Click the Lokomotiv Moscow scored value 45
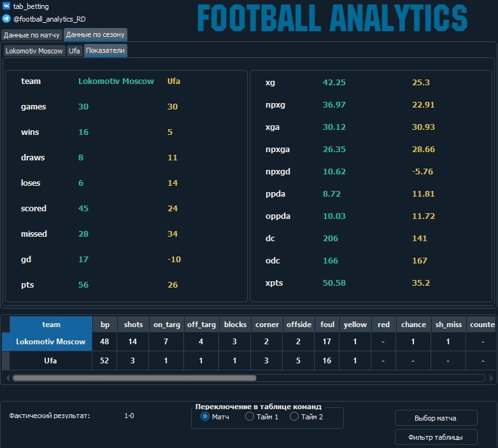 click(x=83, y=209)
